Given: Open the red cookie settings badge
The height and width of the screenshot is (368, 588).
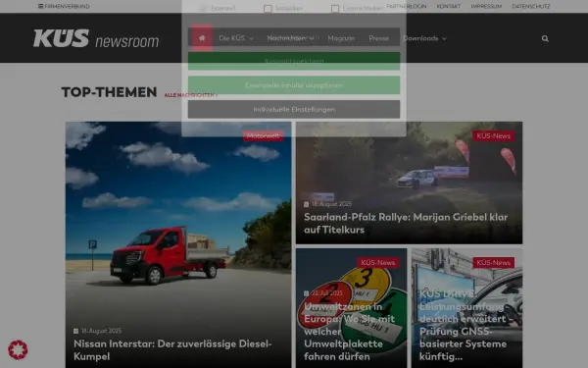Looking at the screenshot, I should [x=18, y=349].
